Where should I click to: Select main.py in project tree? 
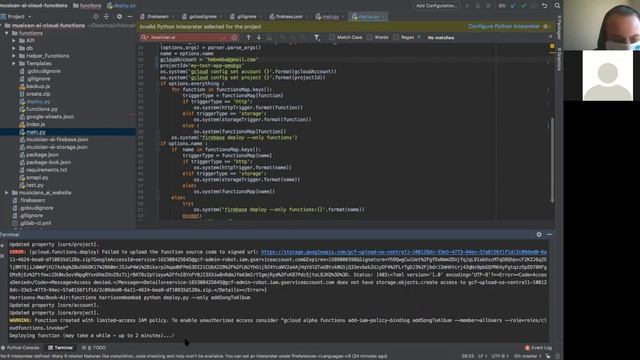[36, 132]
